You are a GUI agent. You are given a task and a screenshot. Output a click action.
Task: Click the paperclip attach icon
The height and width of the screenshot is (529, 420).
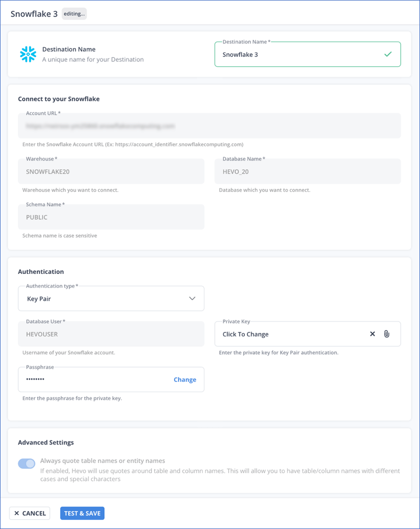[x=387, y=334]
